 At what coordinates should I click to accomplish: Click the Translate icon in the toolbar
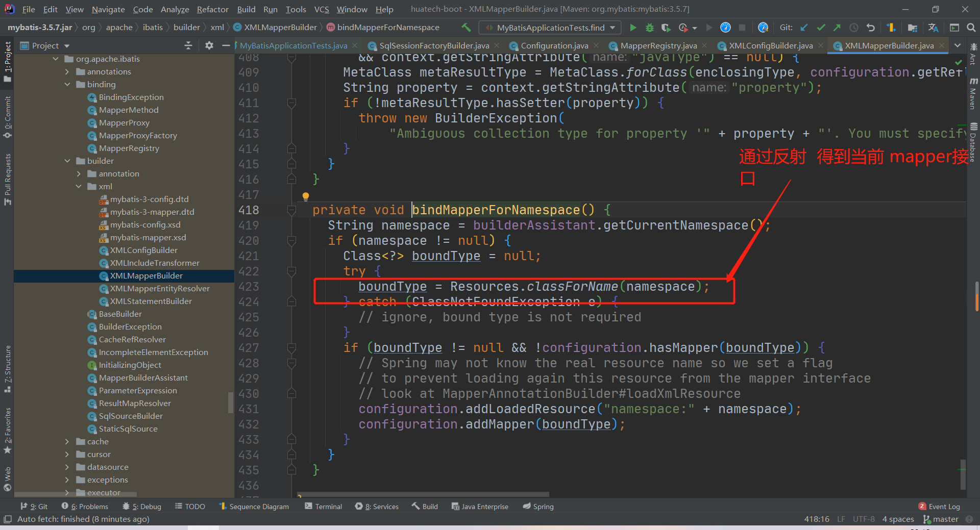pos(934,28)
